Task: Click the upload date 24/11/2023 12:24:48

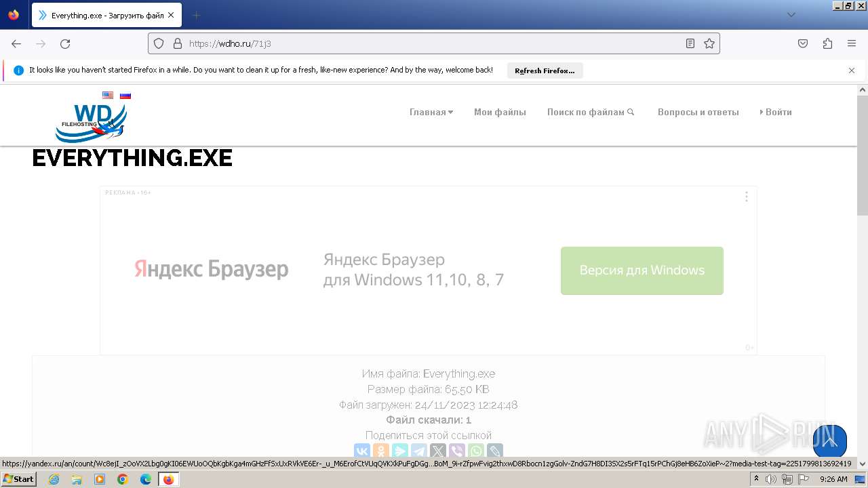Action: (x=467, y=405)
